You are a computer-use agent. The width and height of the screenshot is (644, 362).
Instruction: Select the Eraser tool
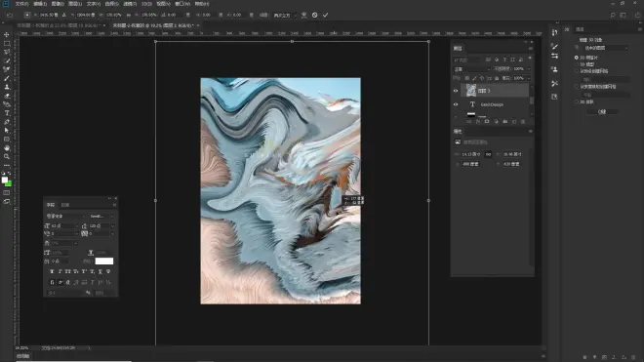point(7,96)
